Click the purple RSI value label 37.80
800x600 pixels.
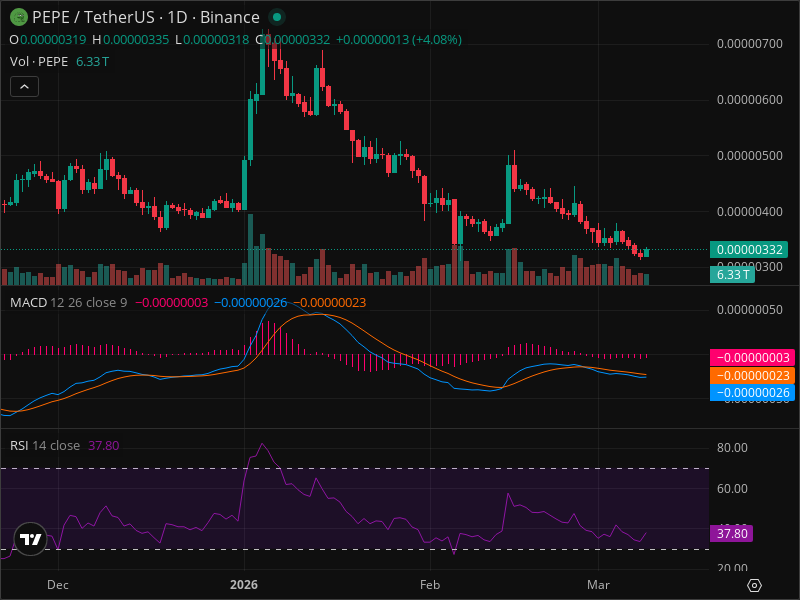(731, 534)
